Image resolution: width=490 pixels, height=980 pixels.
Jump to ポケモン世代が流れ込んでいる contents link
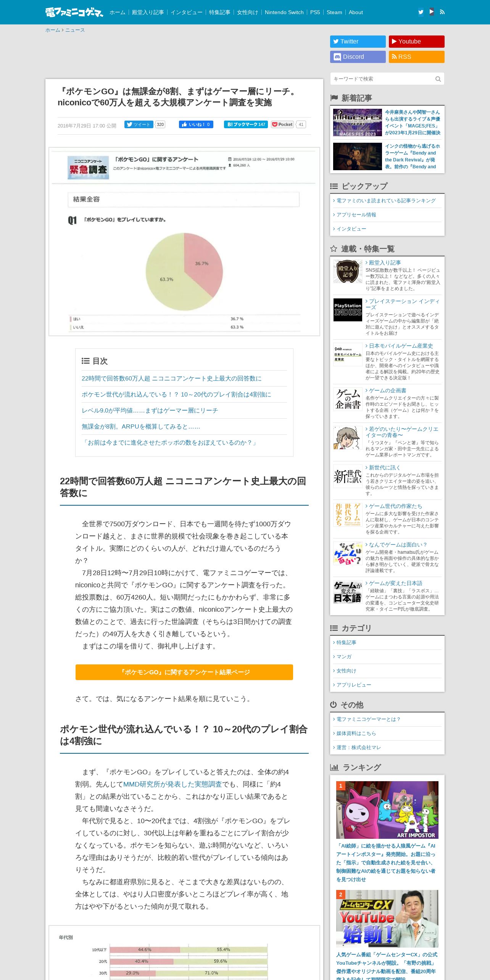point(176,395)
